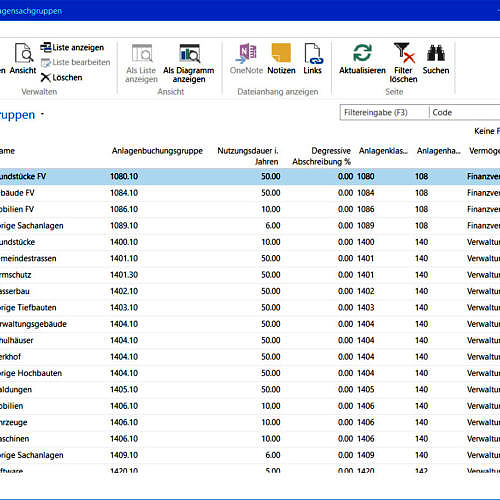Click the schinen row name

point(15,439)
